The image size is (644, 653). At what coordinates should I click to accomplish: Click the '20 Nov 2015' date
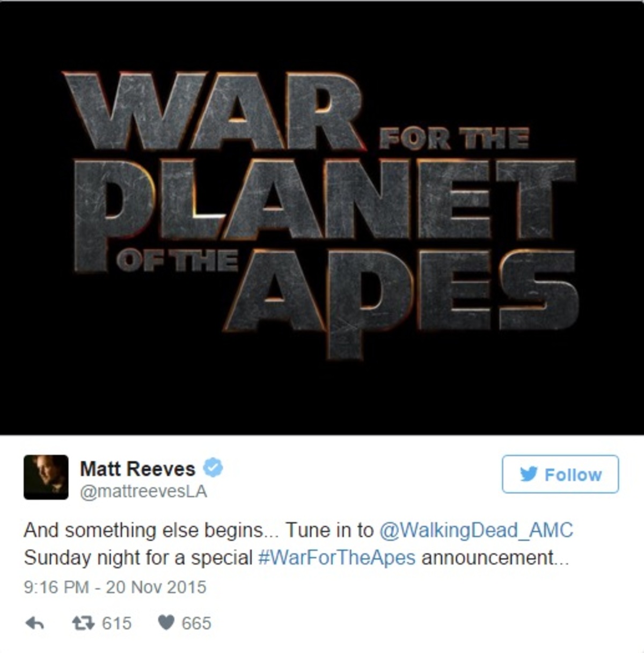pos(156,587)
